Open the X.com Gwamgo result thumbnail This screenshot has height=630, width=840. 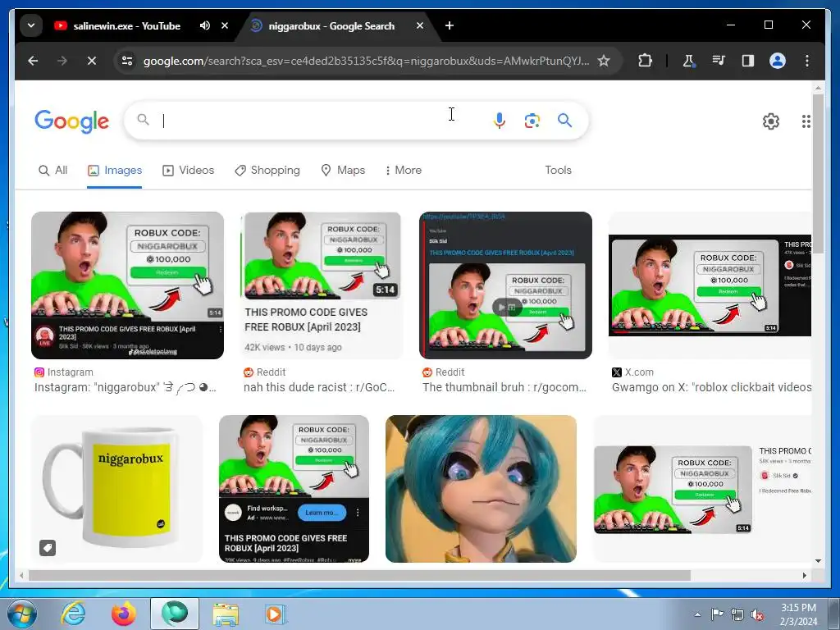(x=710, y=285)
